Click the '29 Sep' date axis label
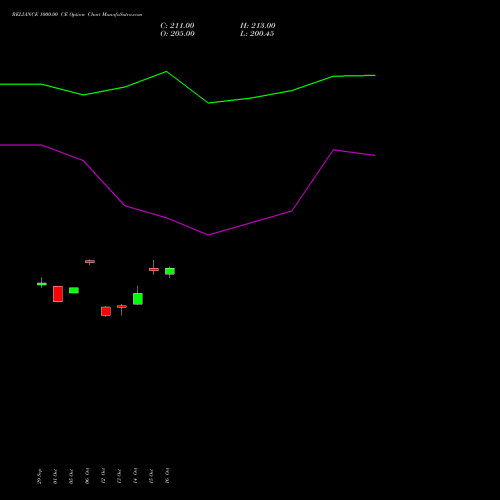The height and width of the screenshot is (500, 500). [x=39, y=476]
